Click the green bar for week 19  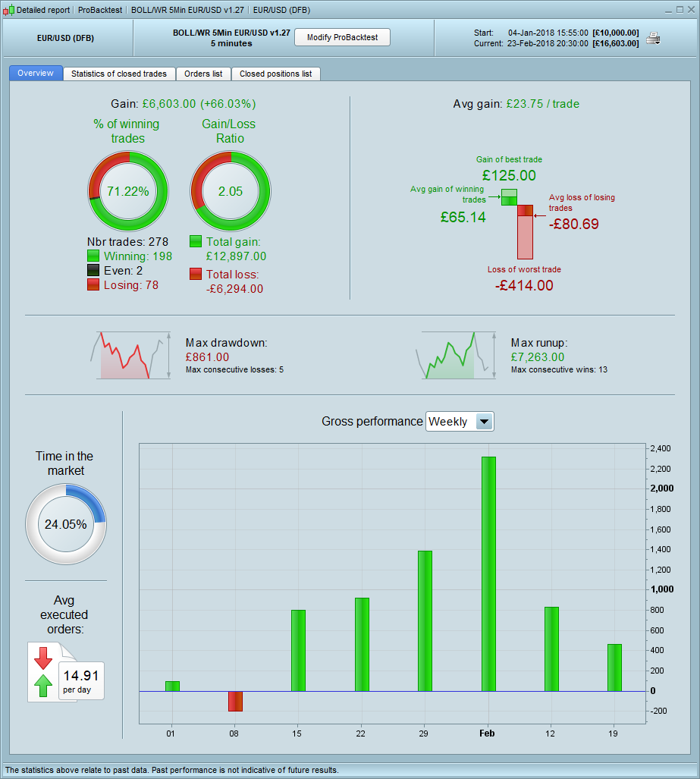614,667
